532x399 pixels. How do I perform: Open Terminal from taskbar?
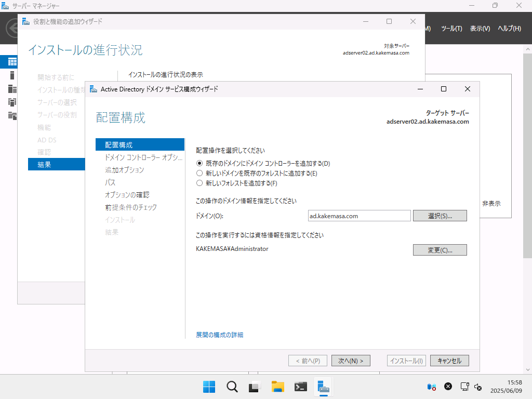(301, 387)
